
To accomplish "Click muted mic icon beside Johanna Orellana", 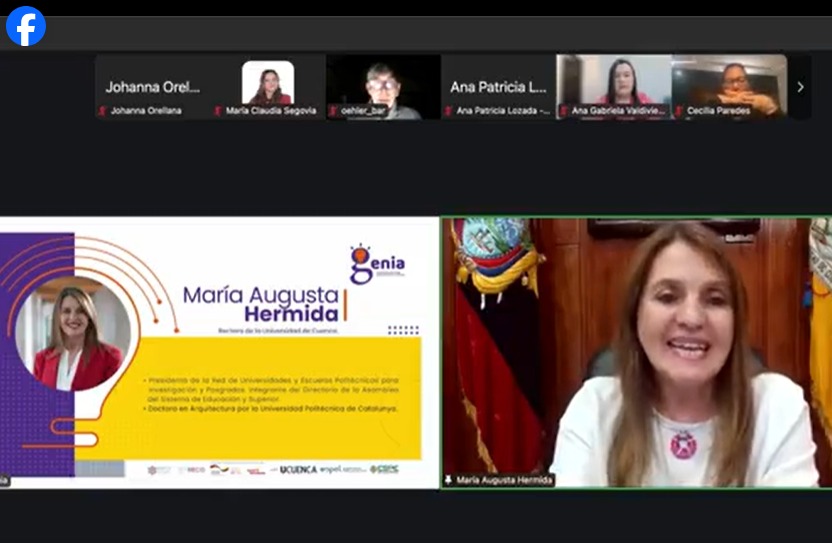I will [x=102, y=111].
